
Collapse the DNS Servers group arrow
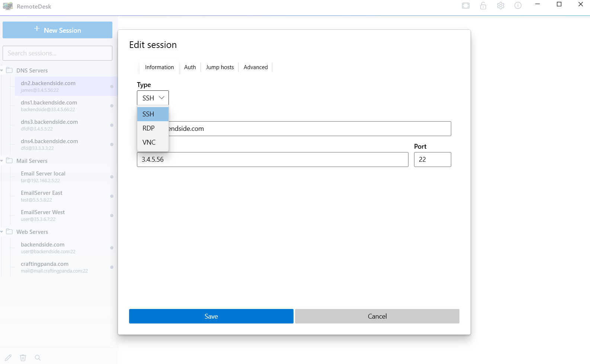(x=2, y=70)
